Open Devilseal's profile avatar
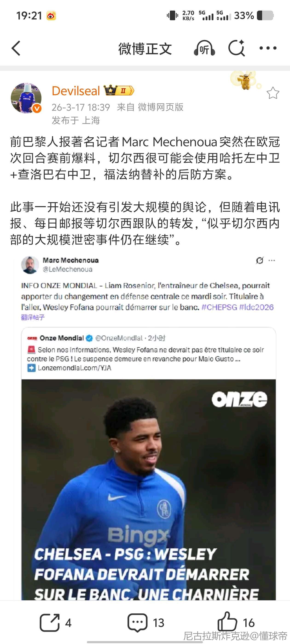290x644 pixels. click(x=26, y=98)
